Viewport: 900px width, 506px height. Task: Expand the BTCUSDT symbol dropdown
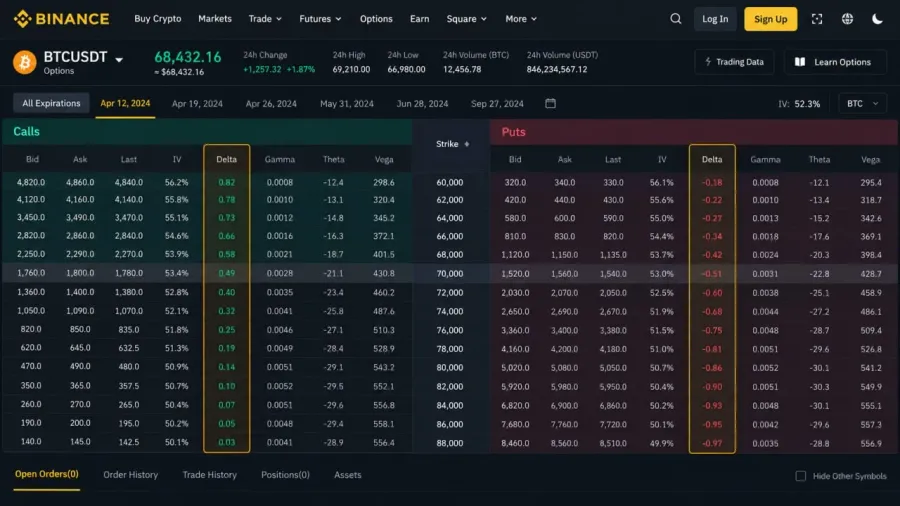click(x=119, y=60)
